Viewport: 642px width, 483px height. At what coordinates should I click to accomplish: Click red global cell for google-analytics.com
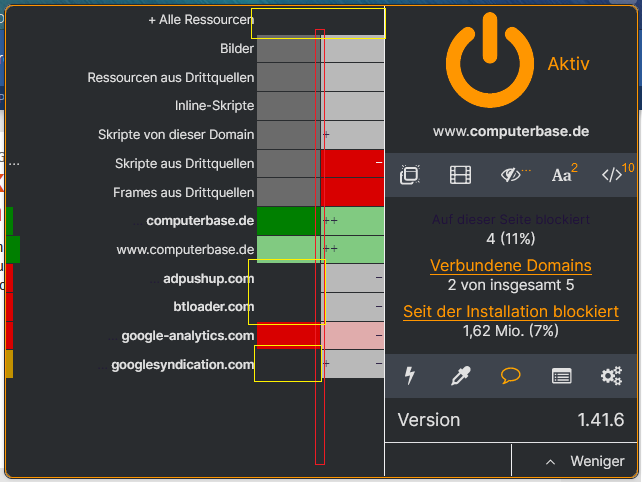pos(289,335)
